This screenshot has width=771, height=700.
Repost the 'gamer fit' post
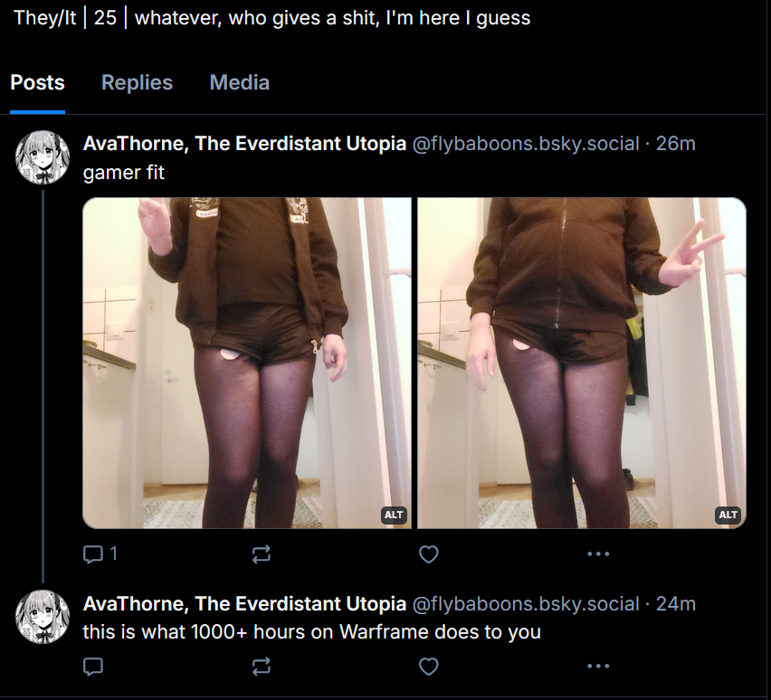pos(262,554)
